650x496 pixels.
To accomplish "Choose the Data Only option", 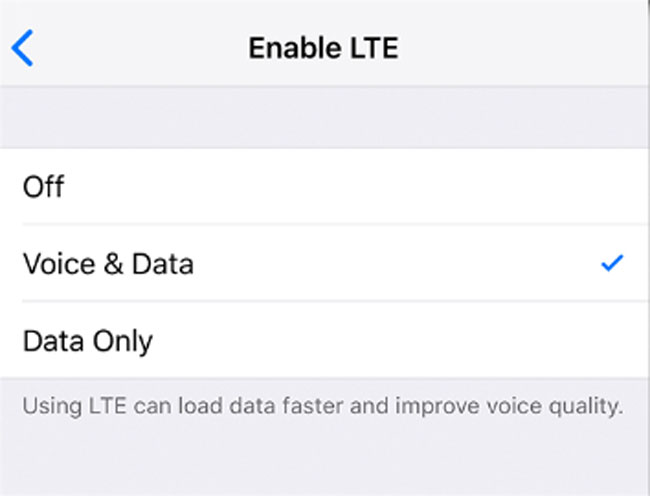I will click(325, 341).
